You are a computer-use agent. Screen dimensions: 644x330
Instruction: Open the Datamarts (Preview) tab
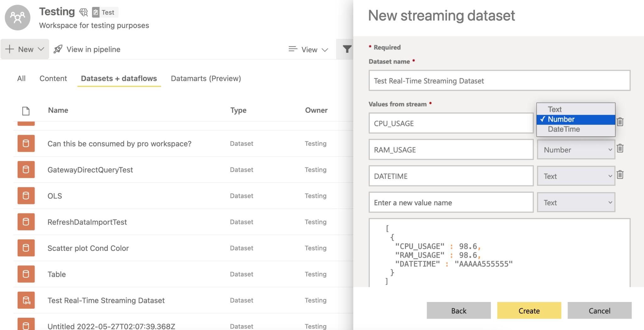206,78
